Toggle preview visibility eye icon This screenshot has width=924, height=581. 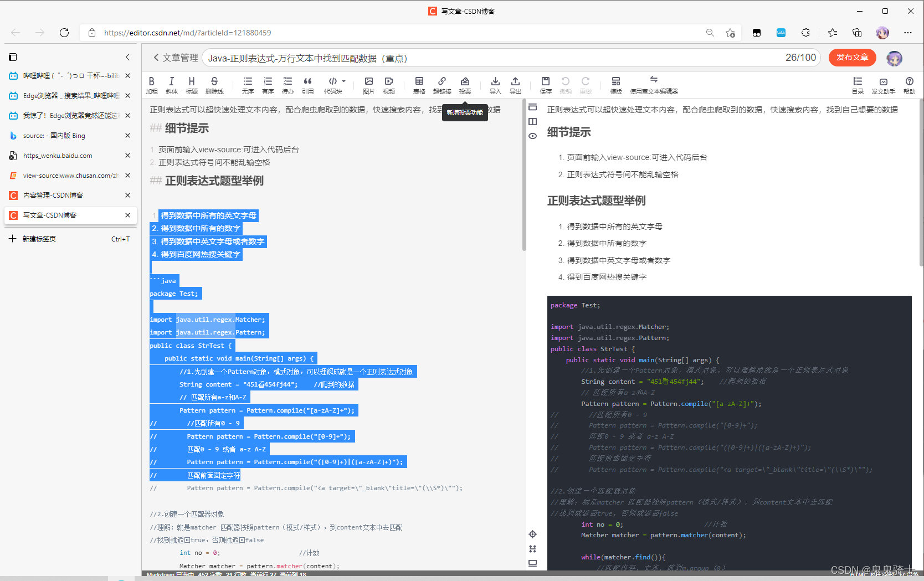pyautogui.click(x=532, y=136)
